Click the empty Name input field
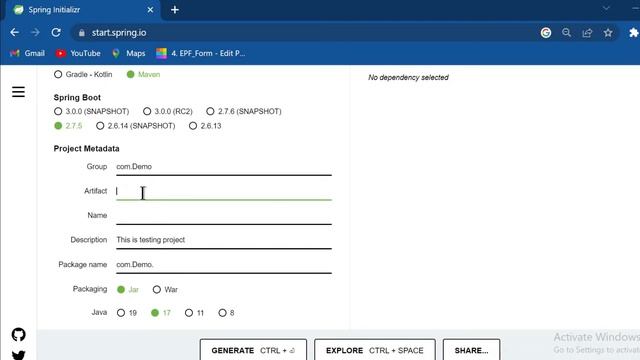 (224, 216)
